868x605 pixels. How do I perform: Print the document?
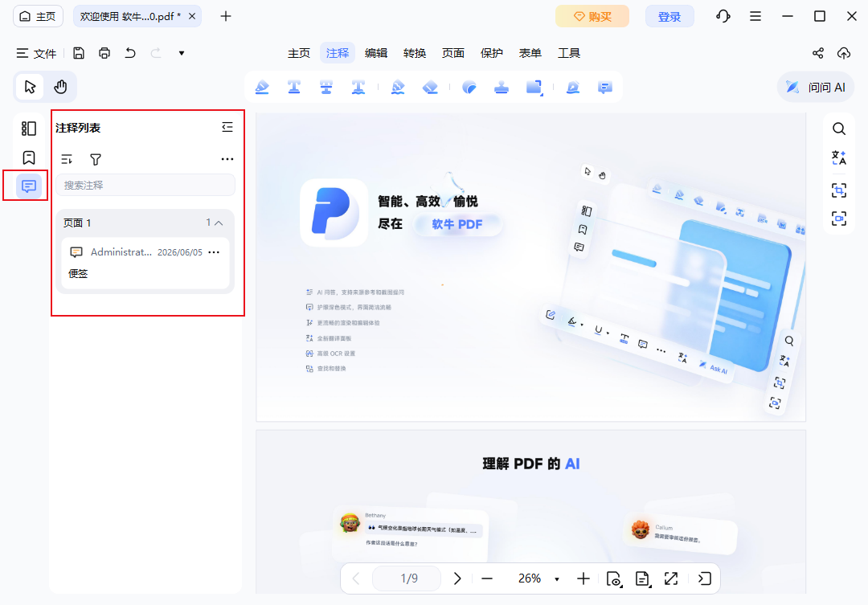[104, 53]
